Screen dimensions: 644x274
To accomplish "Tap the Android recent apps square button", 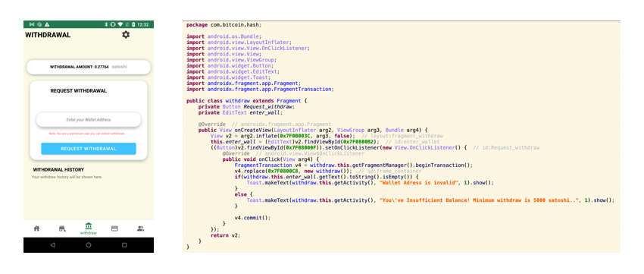I will click(124, 245).
